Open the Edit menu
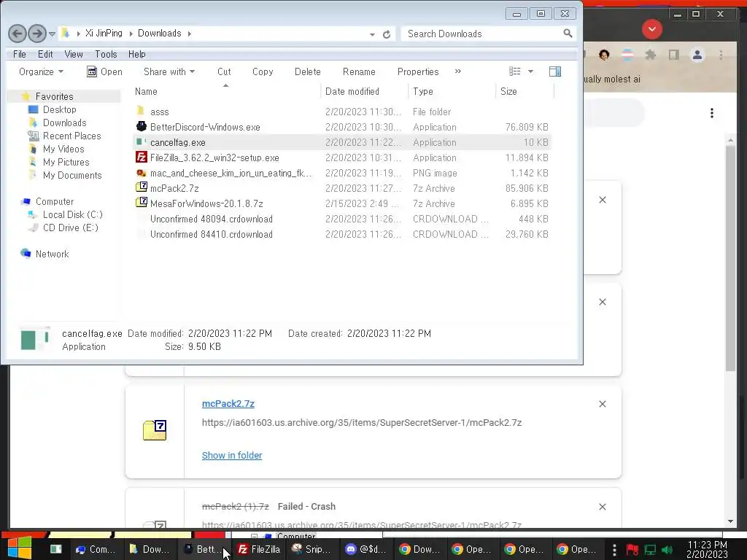 pos(45,54)
